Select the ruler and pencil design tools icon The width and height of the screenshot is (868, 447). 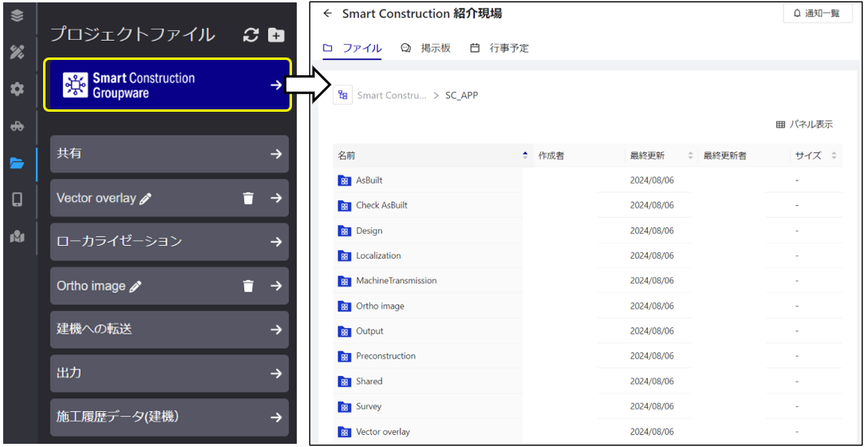pyautogui.click(x=18, y=52)
